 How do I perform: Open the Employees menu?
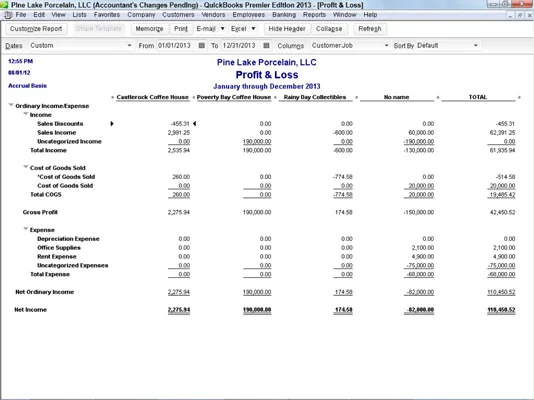pos(249,15)
